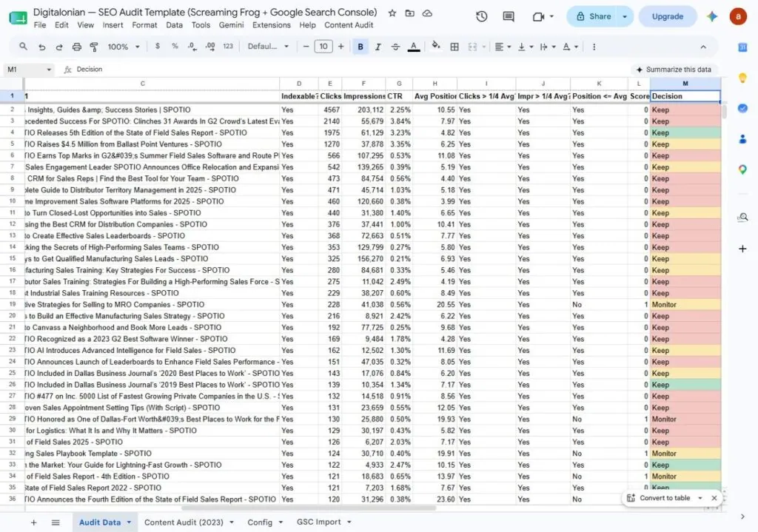Open cell borders menu

pos(455,47)
